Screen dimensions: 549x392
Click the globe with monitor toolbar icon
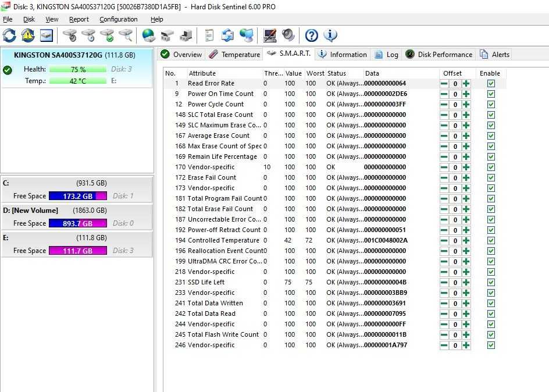coord(247,35)
